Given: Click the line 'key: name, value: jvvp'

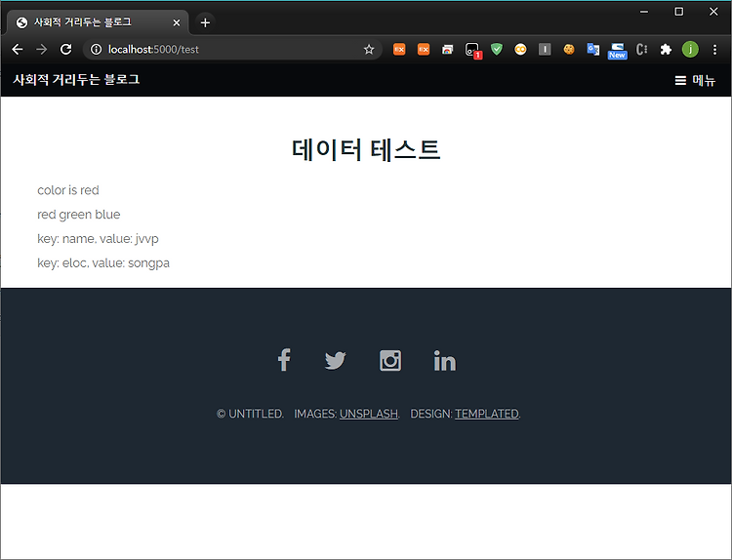Looking at the screenshot, I should [x=98, y=239].
